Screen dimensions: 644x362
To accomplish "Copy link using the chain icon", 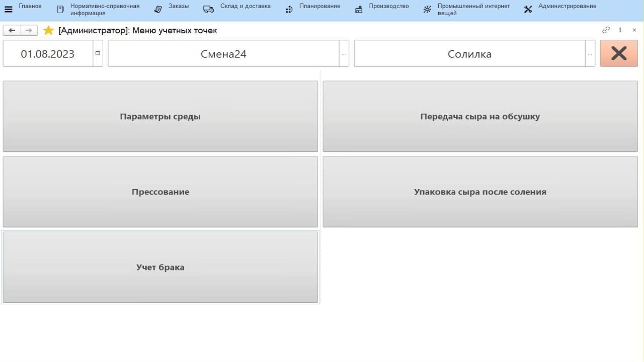I will 606,30.
